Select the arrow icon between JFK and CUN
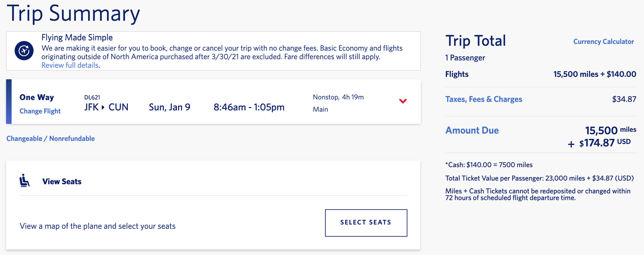The image size is (644, 255). pyautogui.click(x=103, y=107)
